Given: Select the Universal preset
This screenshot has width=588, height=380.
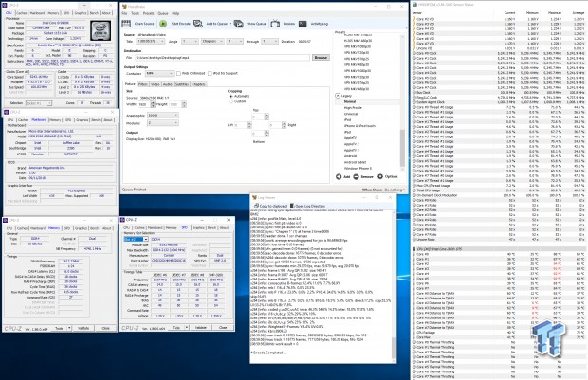Looking at the screenshot, I should click(351, 114).
